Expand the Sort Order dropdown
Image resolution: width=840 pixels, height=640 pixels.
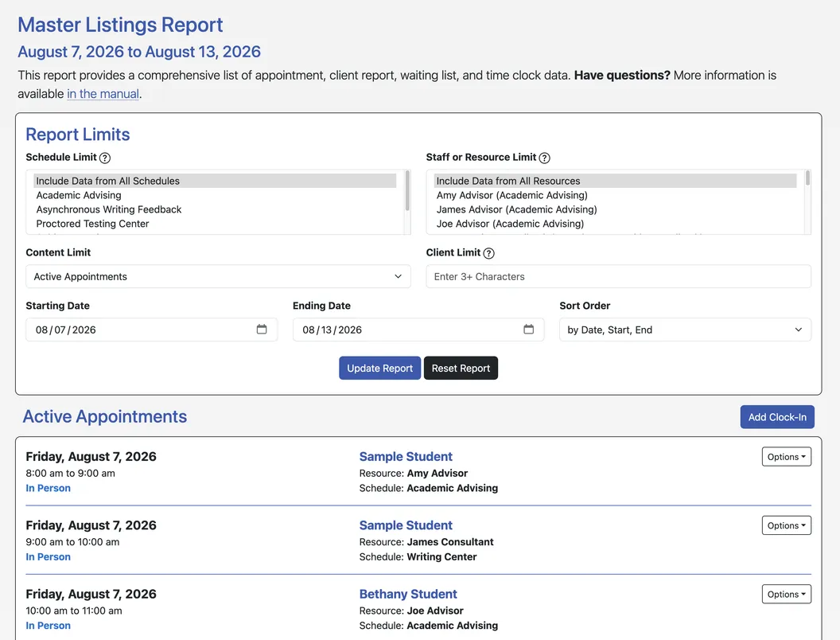click(685, 330)
